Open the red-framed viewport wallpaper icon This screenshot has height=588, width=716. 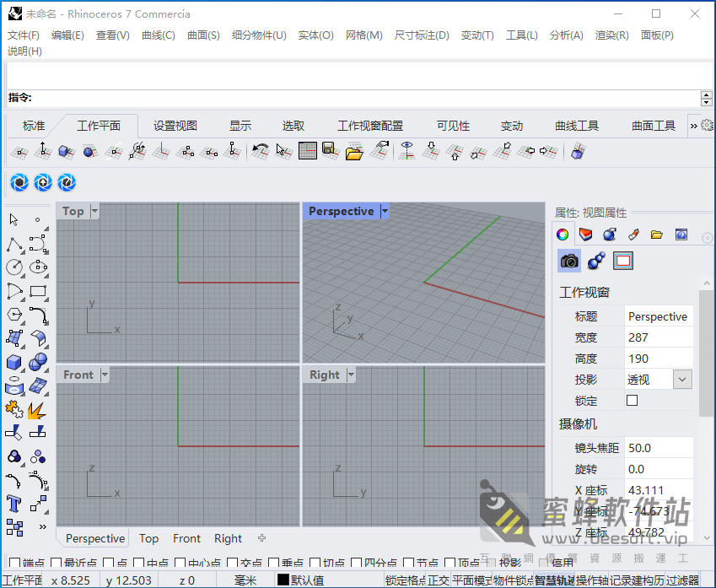[623, 261]
